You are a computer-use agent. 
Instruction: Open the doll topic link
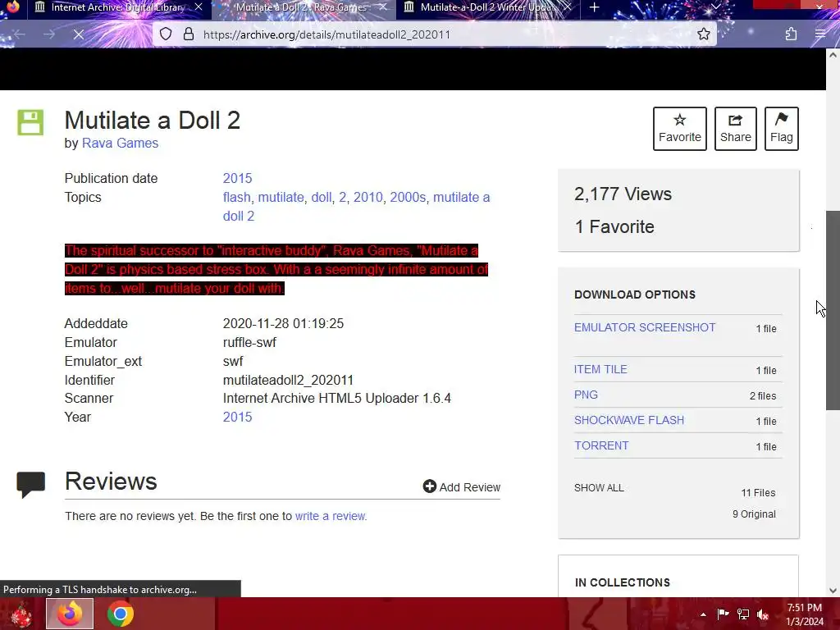coord(322,197)
